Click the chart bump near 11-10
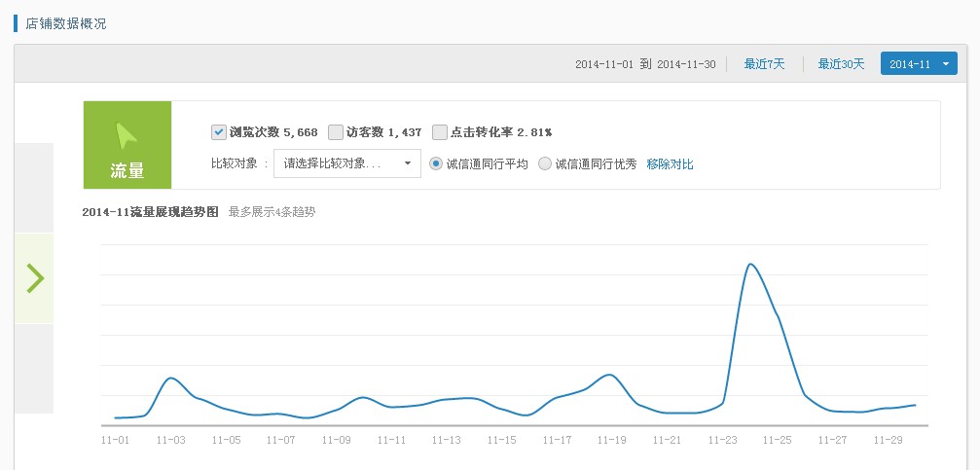The height and width of the screenshot is (470, 980). point(363,397)
